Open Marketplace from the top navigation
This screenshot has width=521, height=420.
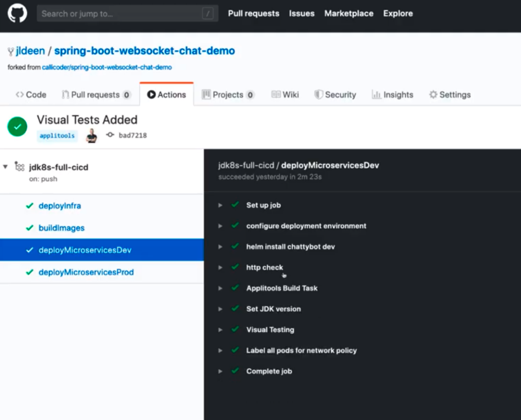pos(349,14)
